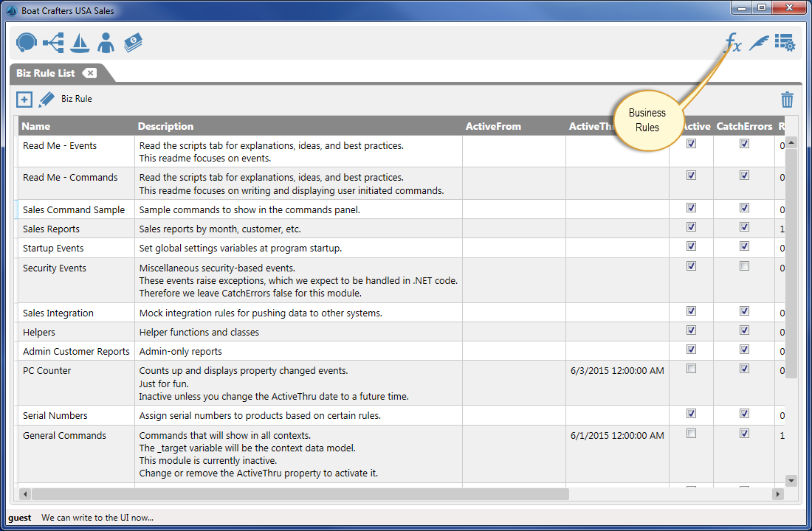Sort by the CatchErrors column header
Image resolution: width=812 pixels, height=531 pixels.
(x=744, y=126)
